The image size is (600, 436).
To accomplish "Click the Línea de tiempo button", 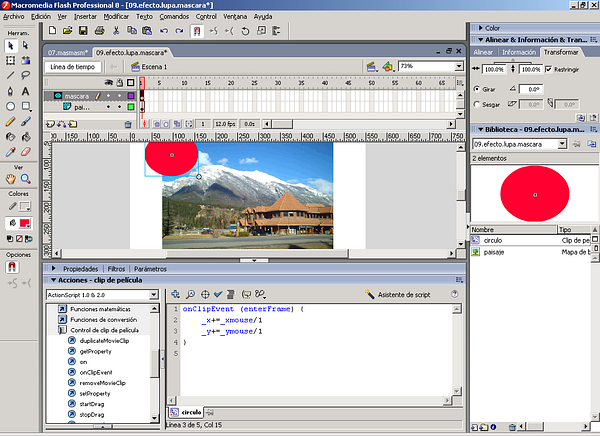I will click(71, 67).
